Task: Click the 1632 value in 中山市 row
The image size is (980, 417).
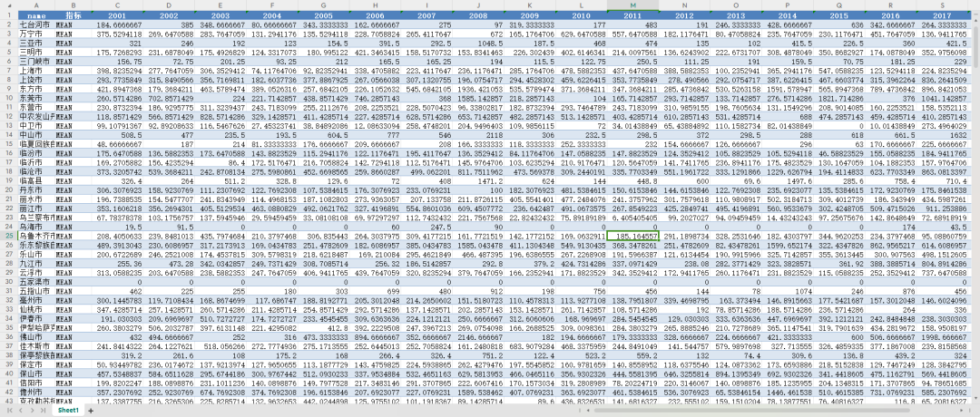Action: 942,135
